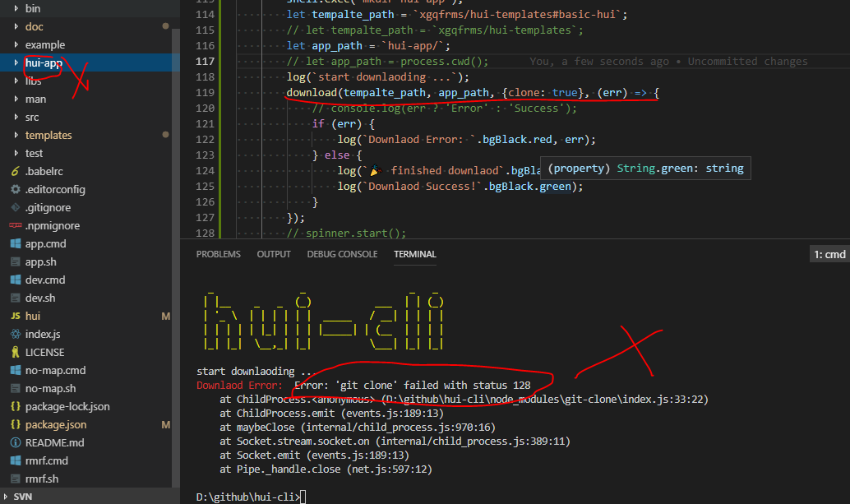
Task: Click the app.sh shell file icon
Action: 15,261
